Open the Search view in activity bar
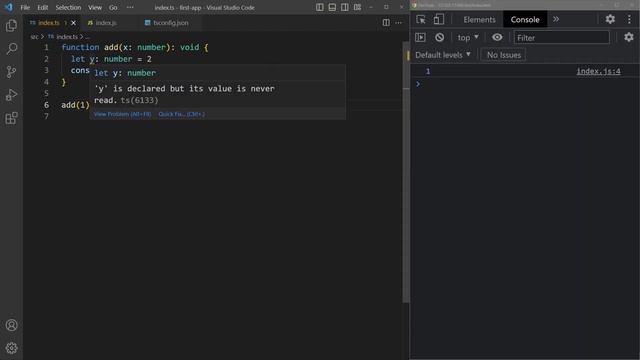640x360 pixels. click(x=11, y=49)
